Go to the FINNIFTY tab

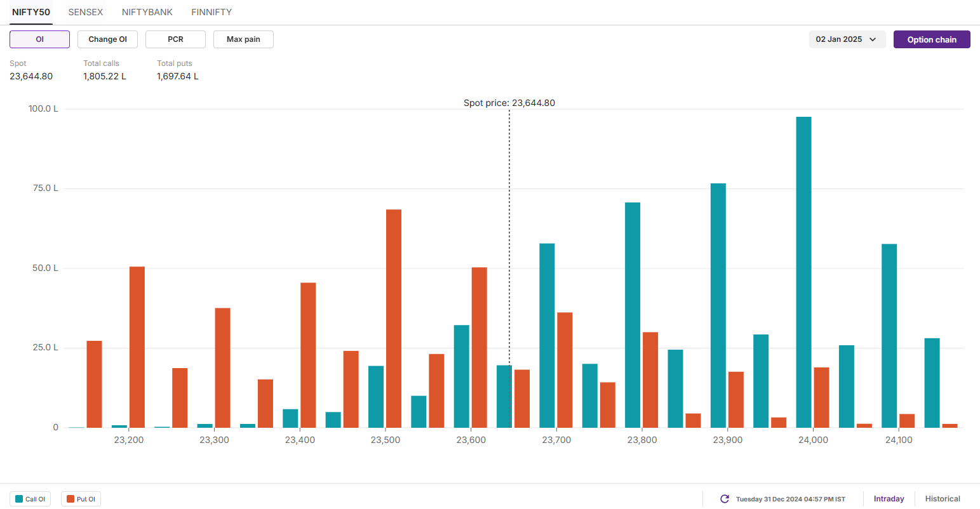211,12
